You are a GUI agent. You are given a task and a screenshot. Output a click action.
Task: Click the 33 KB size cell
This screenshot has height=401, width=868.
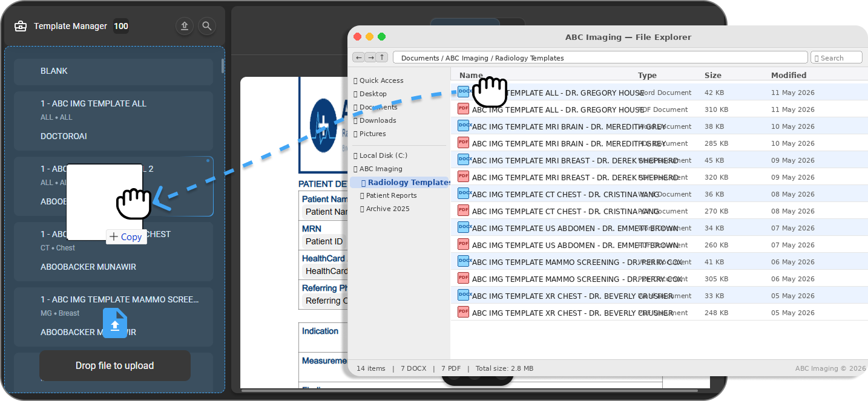[x=714, y=296]
